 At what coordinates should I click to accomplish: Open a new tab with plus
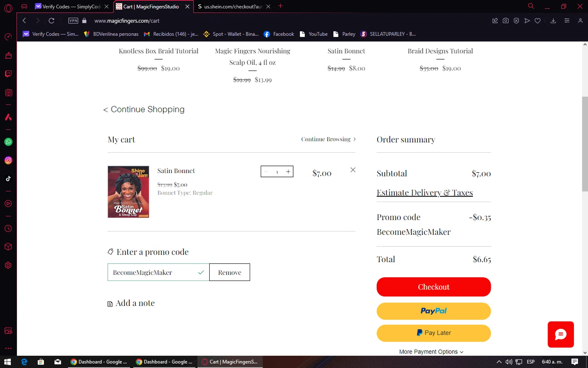[280, 6]
